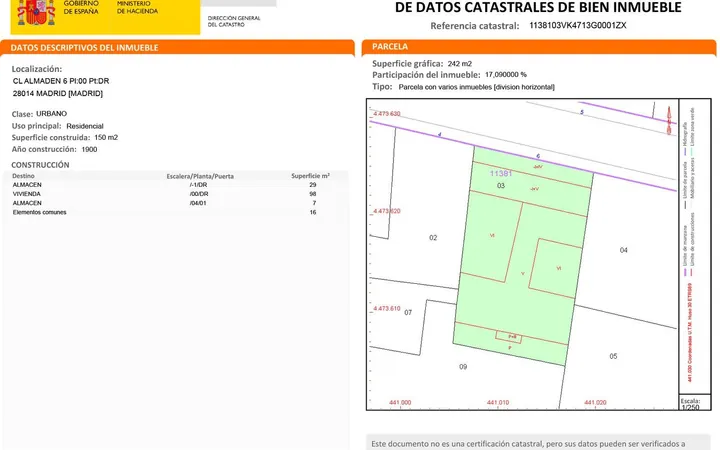Screen dimensions: 720x450
Task: Click the Spanish coat of arms emblem
Action: coord(36,12)
